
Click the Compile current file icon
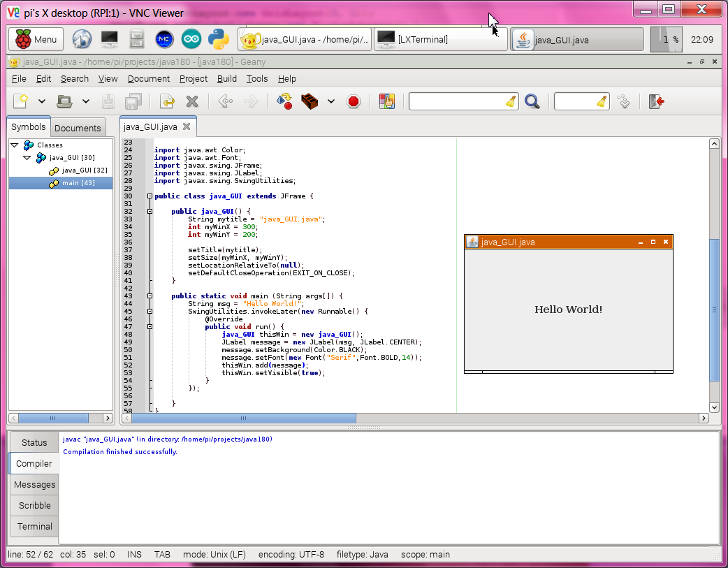coord(284,102)
